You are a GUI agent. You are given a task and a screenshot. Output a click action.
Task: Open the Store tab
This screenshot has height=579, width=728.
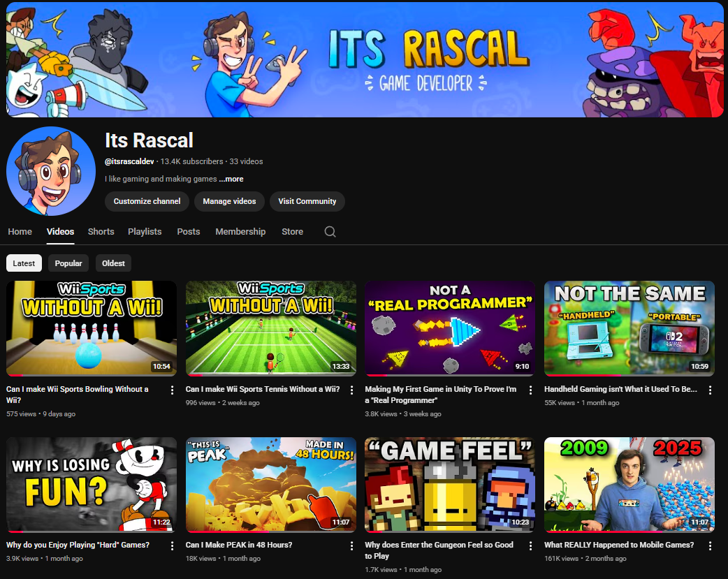(293, 232)
